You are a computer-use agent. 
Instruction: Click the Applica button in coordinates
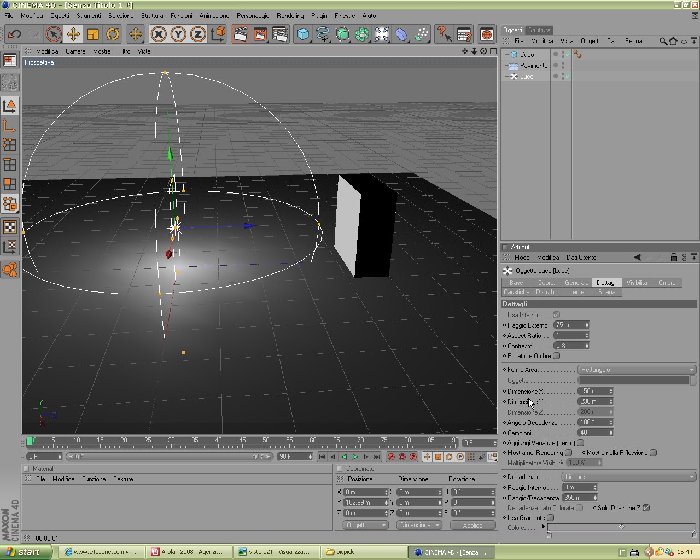click(x=472, y=525)
